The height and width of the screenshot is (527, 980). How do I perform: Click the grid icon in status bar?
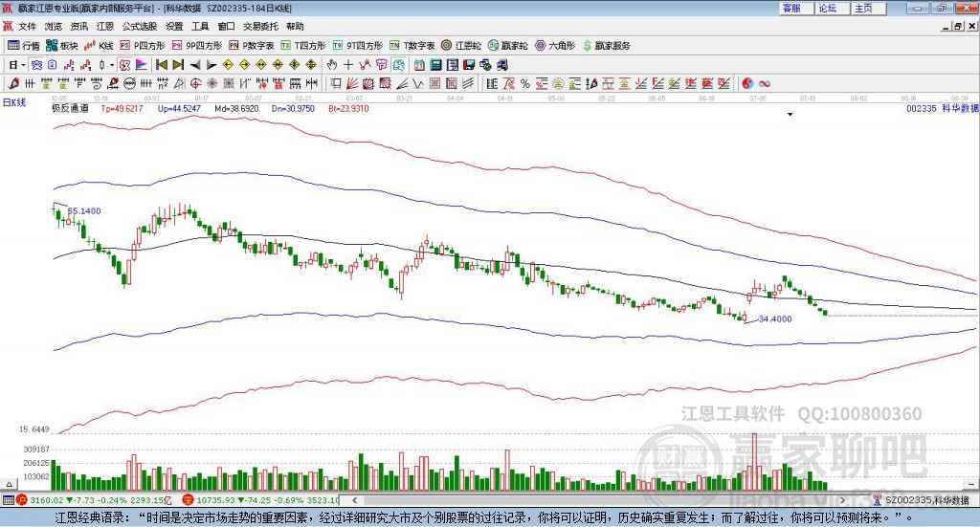click(8, 500)
